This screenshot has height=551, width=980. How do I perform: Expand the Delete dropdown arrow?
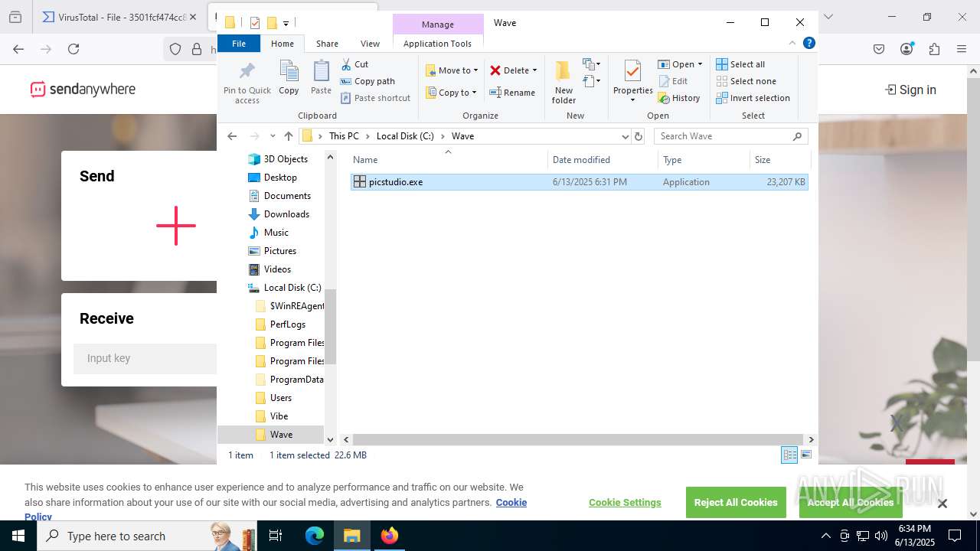click(534, 70)
